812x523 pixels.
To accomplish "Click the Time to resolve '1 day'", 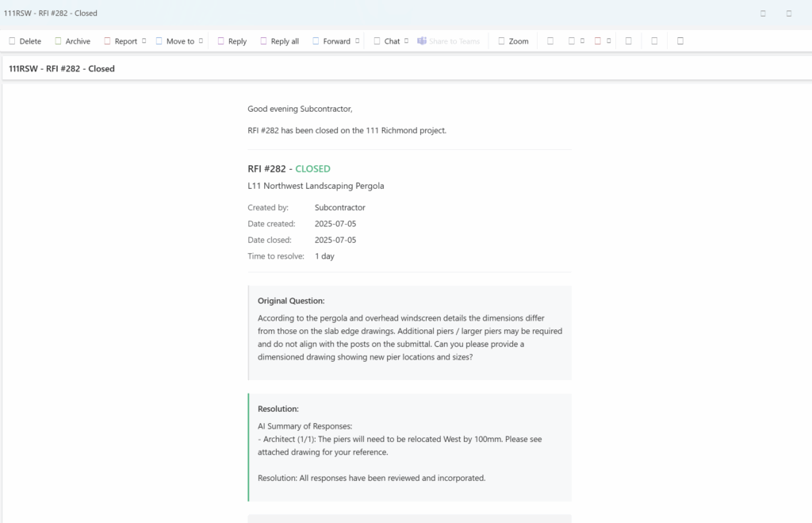I will pyautogui.click(x=324, y=256).
